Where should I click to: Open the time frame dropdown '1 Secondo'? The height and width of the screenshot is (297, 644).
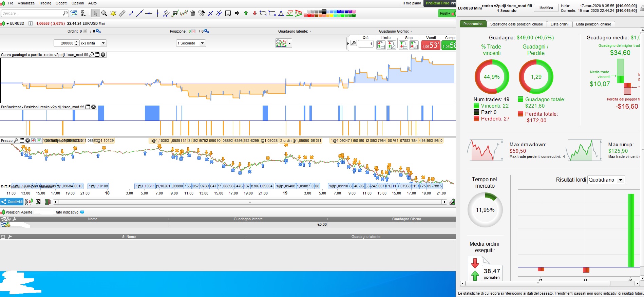191,43
